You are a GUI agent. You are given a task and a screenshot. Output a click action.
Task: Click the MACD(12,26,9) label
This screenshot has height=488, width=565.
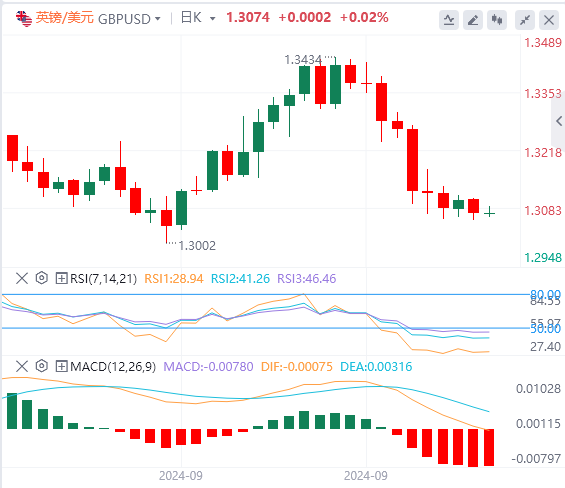113,367
